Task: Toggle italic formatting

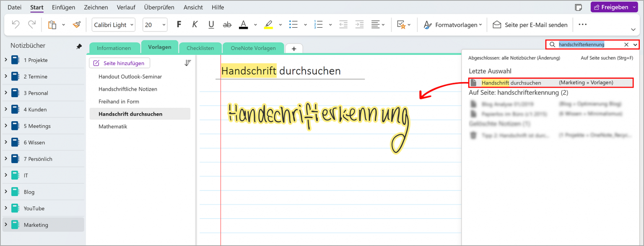Action: pyautogui.click(x=195, y=24)
